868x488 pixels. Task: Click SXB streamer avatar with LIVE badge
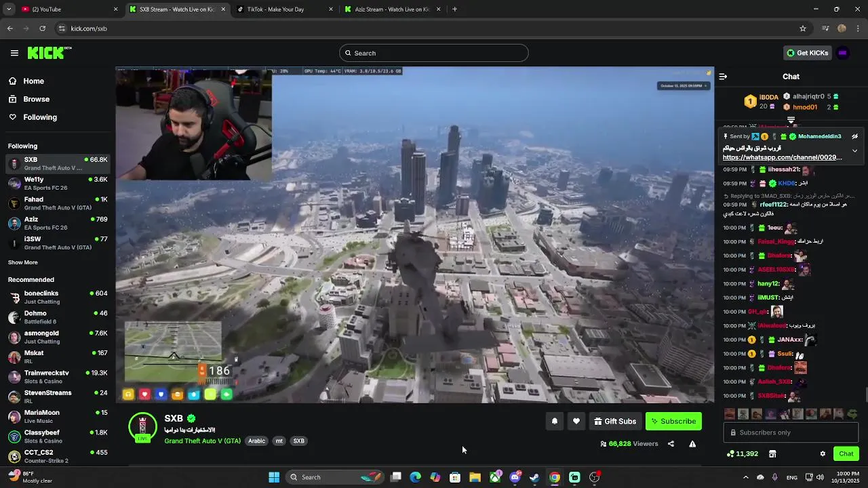click(142, 427)
